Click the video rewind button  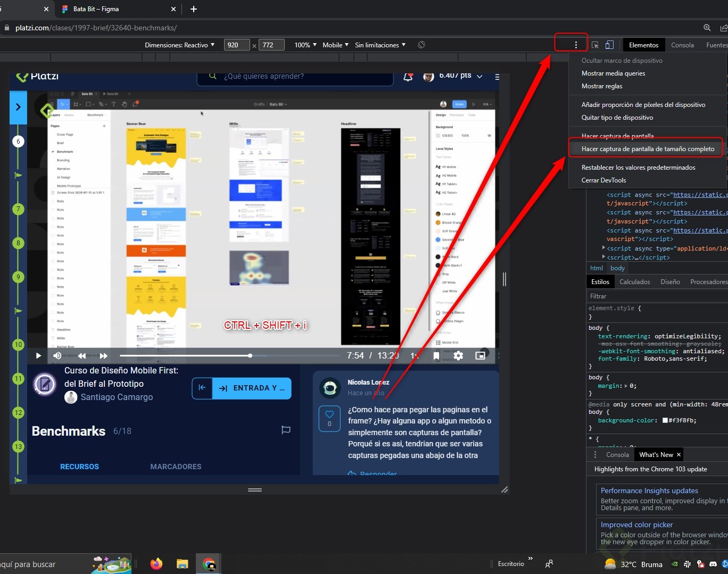point(82,355)
